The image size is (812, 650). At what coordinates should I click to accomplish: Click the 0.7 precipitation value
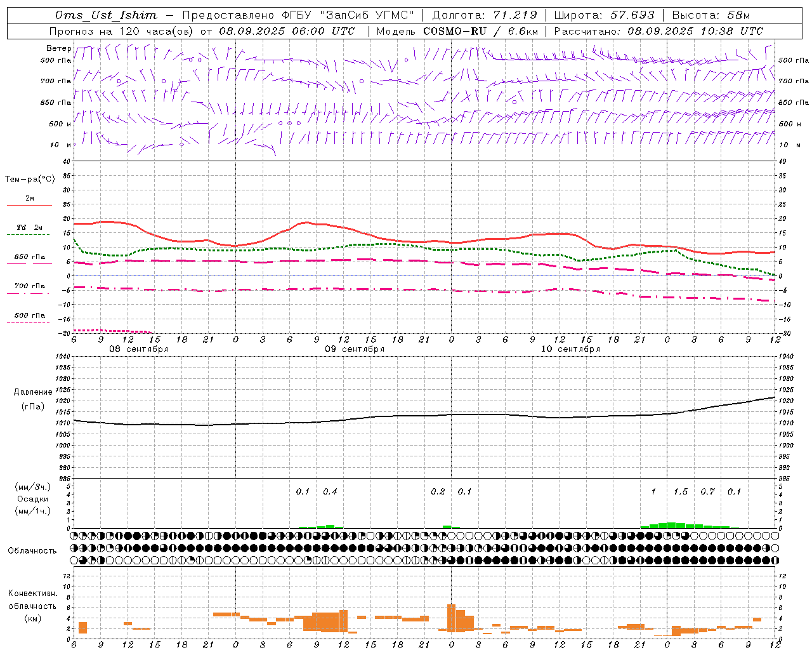tap(707, 491)
